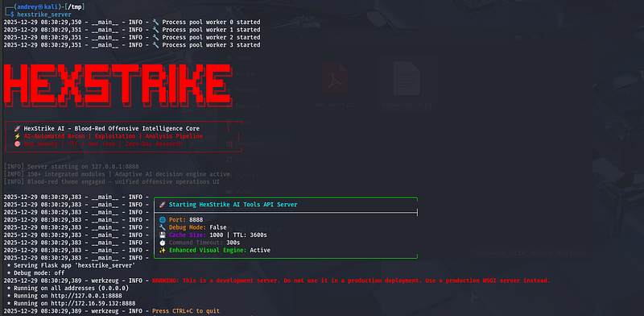
Task: Click the Command Timeout value 300s
Action: tap(233, 243)
